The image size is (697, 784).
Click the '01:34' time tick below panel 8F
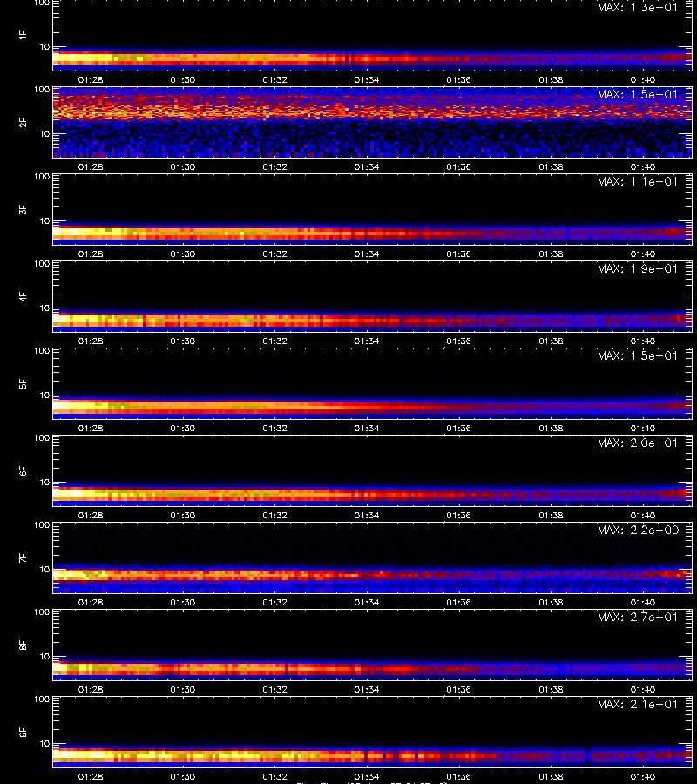coord(367,689)
